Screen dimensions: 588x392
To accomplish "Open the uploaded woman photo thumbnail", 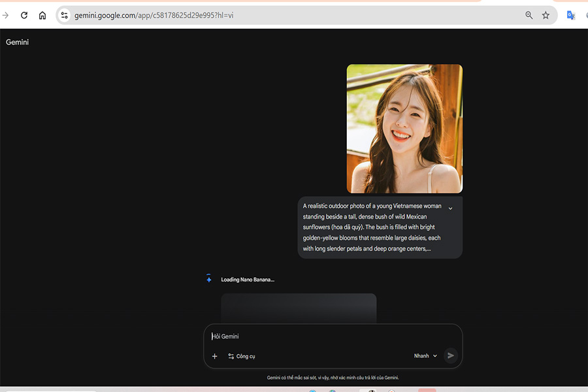I will (x=404, y=128).
